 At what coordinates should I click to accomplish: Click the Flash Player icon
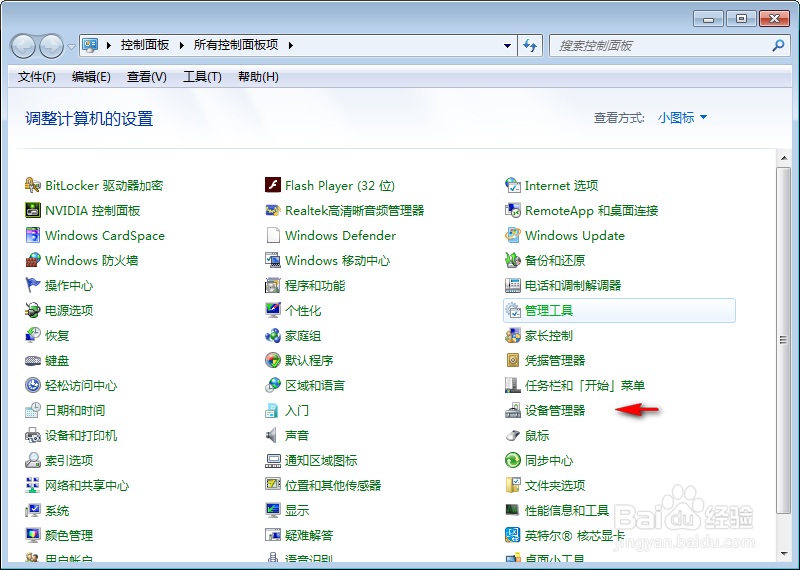[x=273, y=185]
